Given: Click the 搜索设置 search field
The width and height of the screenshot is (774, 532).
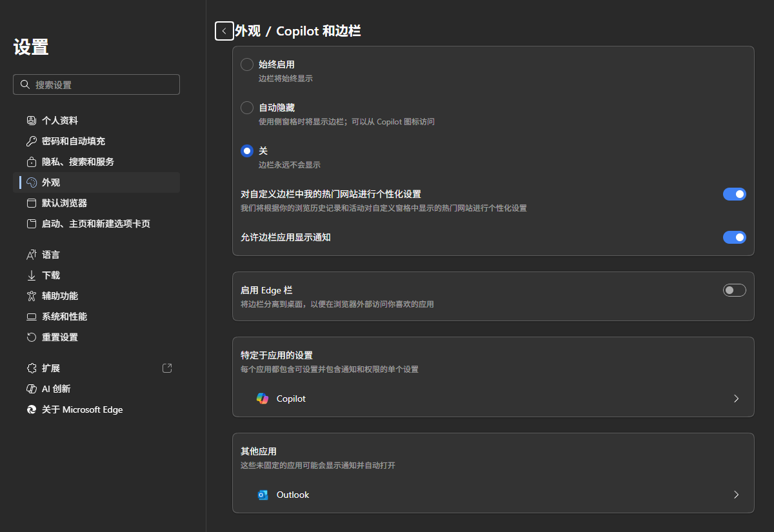Looking at the screenshot, I should click(x=96, y=84).
